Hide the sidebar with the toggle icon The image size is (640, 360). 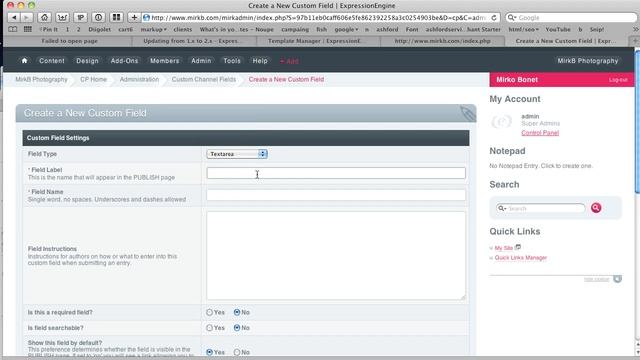[x=617, y=279]
